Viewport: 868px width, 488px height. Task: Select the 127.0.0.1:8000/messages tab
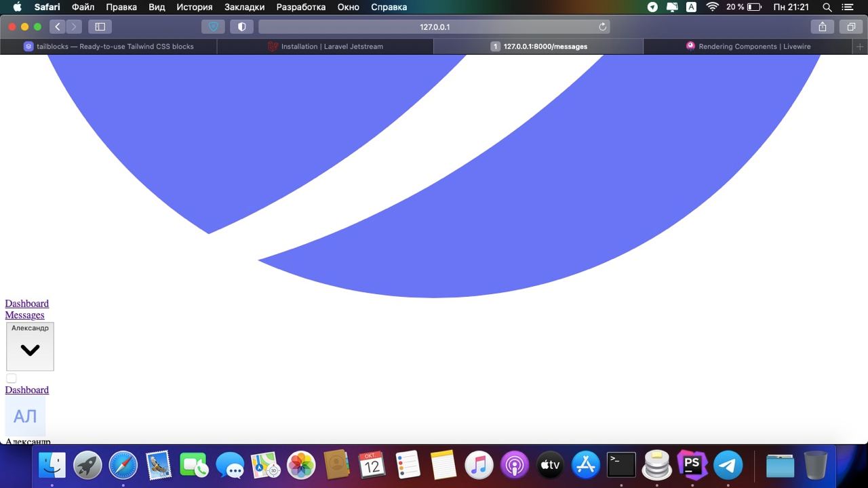click(x=538, y=46)
